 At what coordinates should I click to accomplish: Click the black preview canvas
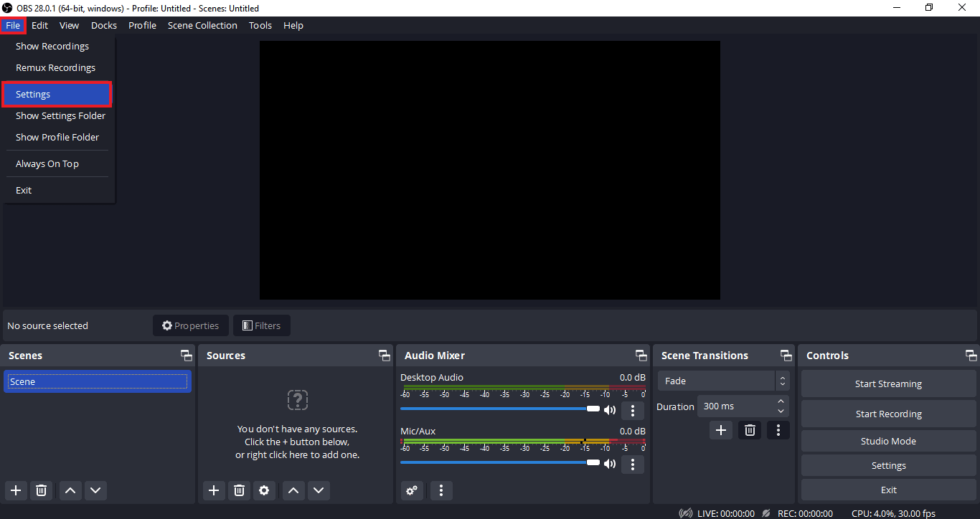pos(489,170)
